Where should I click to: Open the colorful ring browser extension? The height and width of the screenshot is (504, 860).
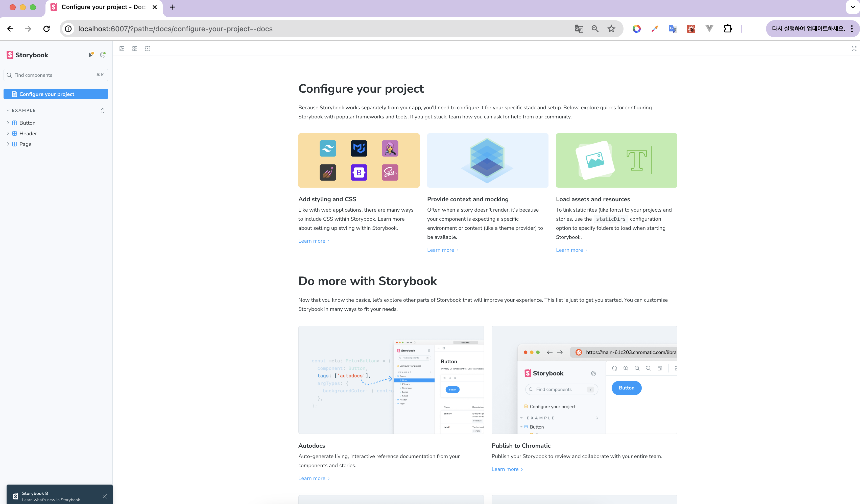click(636, 29)
